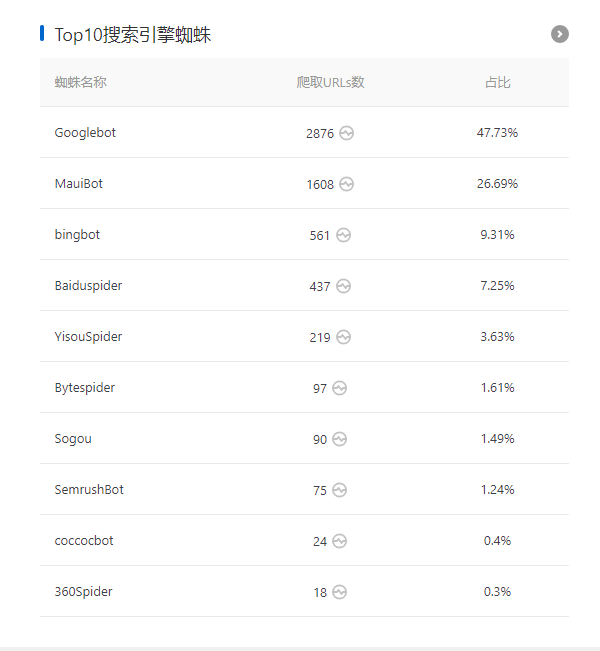Click the trend icon in the bingbot row

343,235
